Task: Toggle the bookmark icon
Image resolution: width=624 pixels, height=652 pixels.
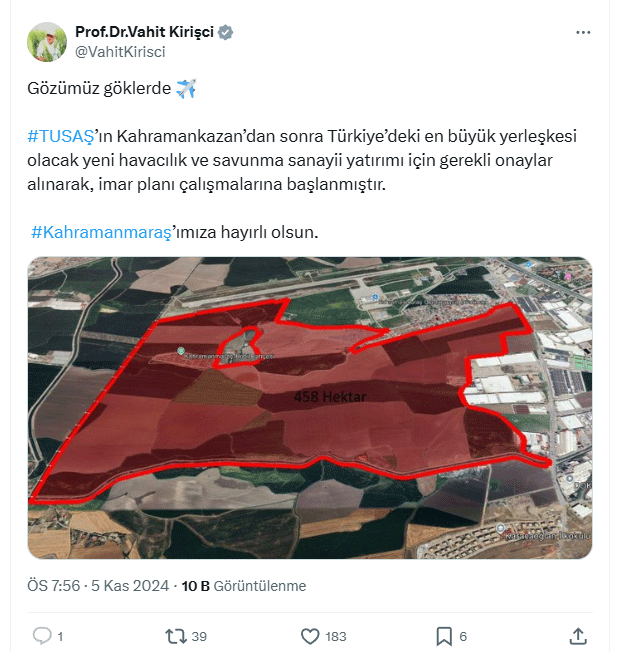Action: 444,636
